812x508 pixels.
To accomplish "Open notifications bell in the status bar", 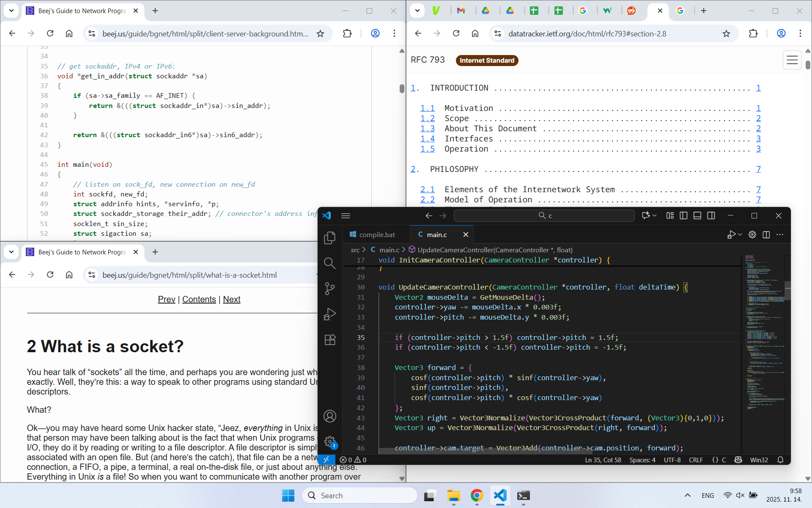I will pyautogui.click(x=780, y=460).
